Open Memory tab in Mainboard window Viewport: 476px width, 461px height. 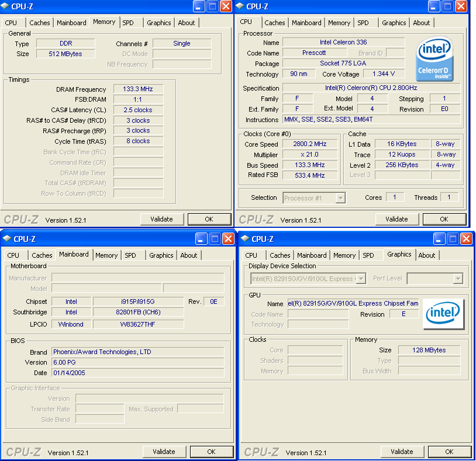coord(106,255)
